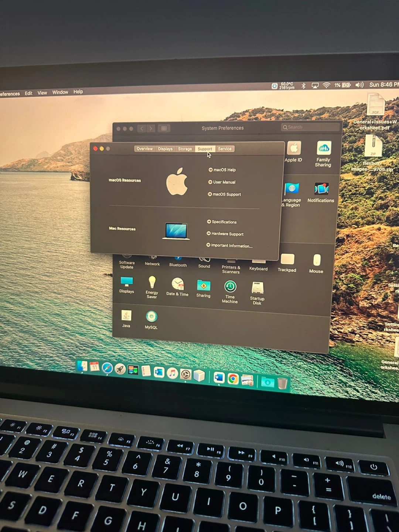Image resolution: width=399 pixels, height=532 pixels.
Task: Open the Java preference pane
Action: click(126, 316)
